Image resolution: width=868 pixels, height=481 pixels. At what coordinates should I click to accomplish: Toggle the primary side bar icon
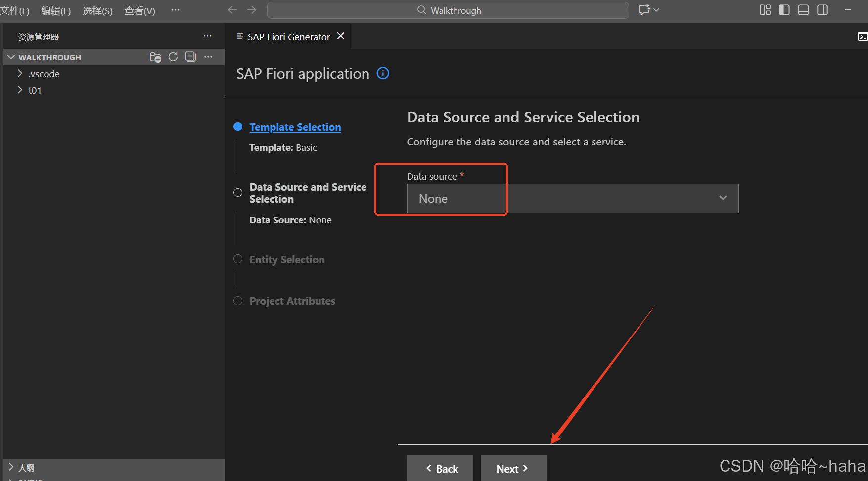[x=784, y=10]
